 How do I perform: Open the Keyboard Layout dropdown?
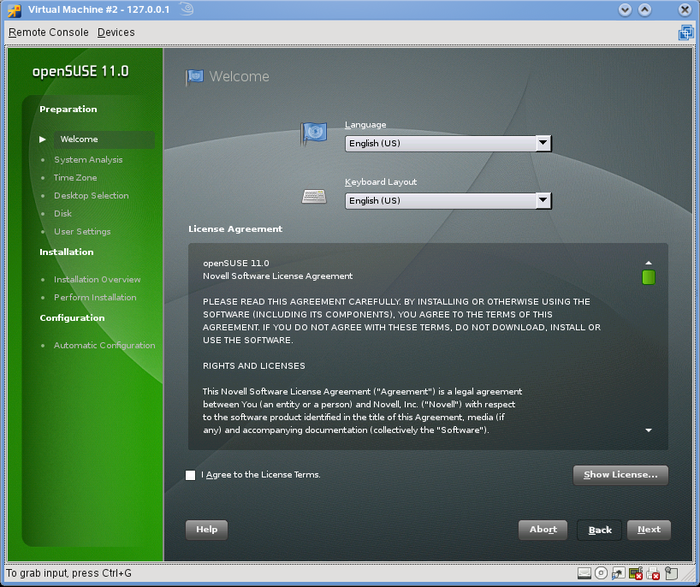coord(448,201)
